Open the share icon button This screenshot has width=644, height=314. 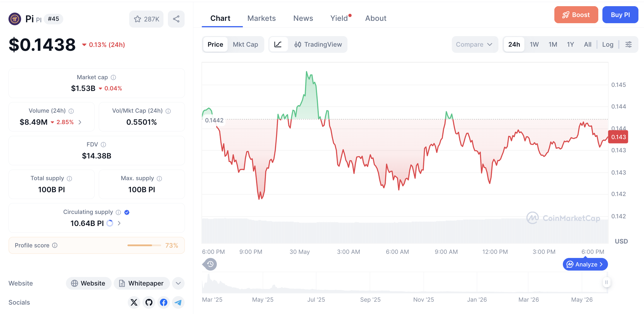pos(176,19)
